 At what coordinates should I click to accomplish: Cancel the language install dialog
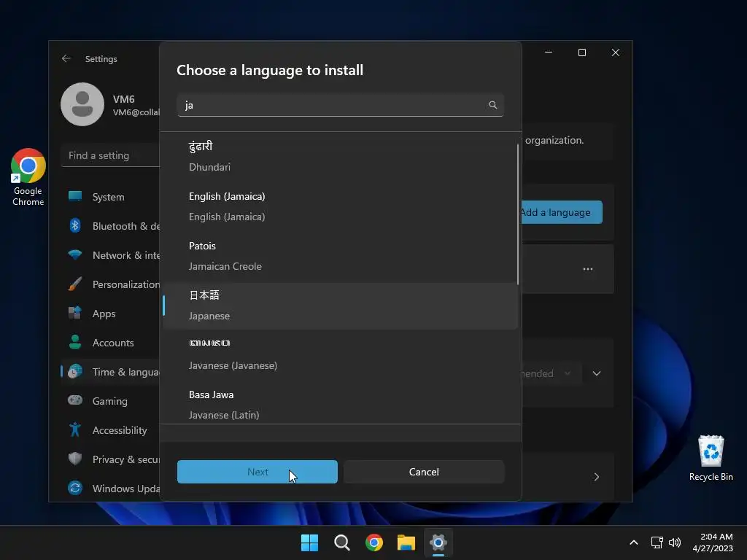(x=424, y=472)
